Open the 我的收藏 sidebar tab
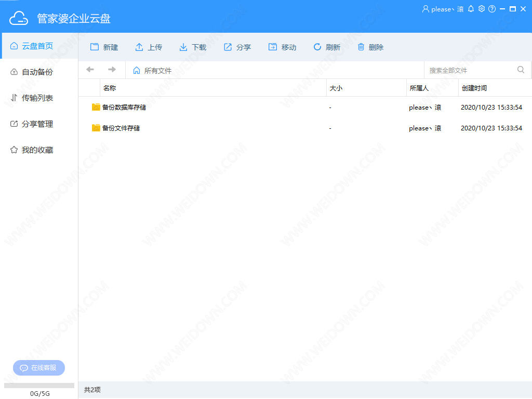This screenshot has width=532, height=399. 39,150
